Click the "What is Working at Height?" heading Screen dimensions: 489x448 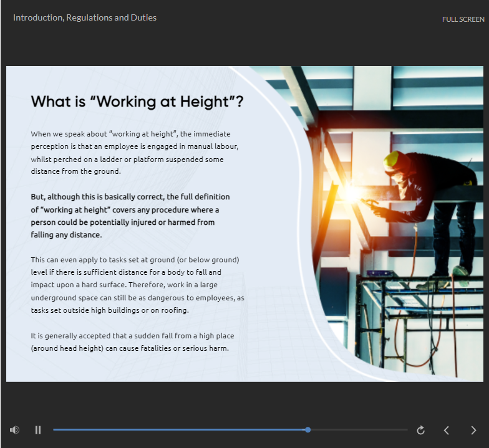137,102
